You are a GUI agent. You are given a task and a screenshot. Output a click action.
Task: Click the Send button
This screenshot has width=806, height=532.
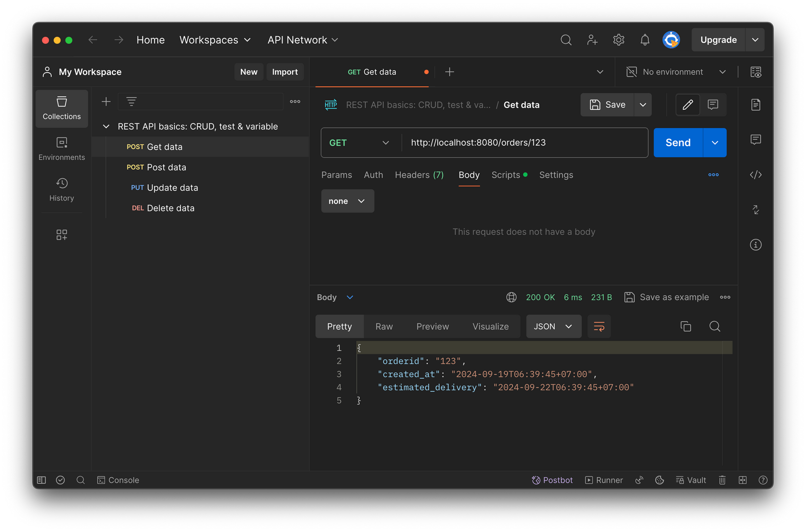[x=677, y=143]
